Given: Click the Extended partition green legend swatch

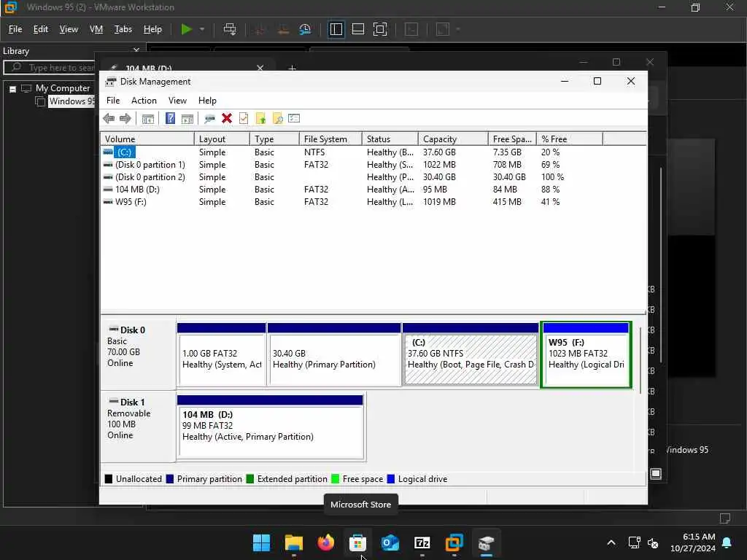Looking at the screenshot, I should (x=250, y=479).
